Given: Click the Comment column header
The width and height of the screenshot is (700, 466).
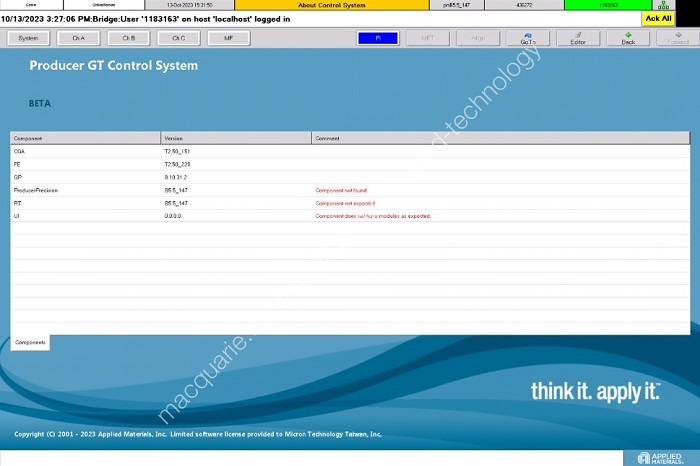Looking at the screenshot, I should point(500,137).
